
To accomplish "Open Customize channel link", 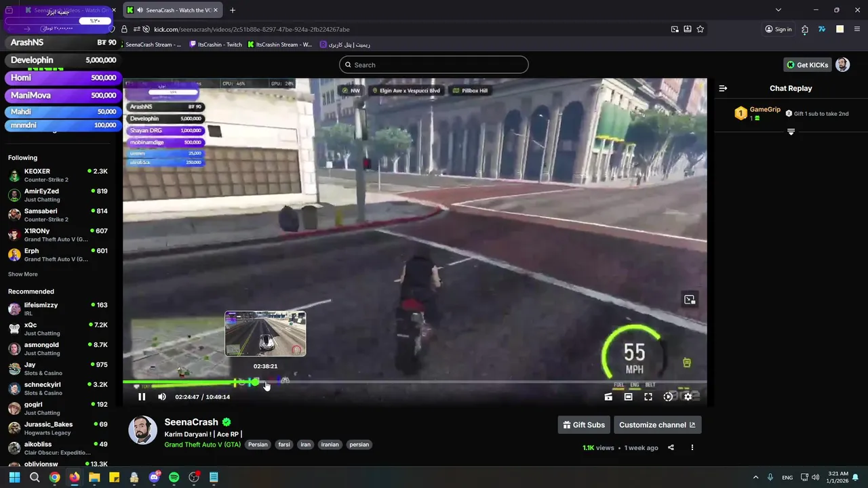I will [657, 425].
